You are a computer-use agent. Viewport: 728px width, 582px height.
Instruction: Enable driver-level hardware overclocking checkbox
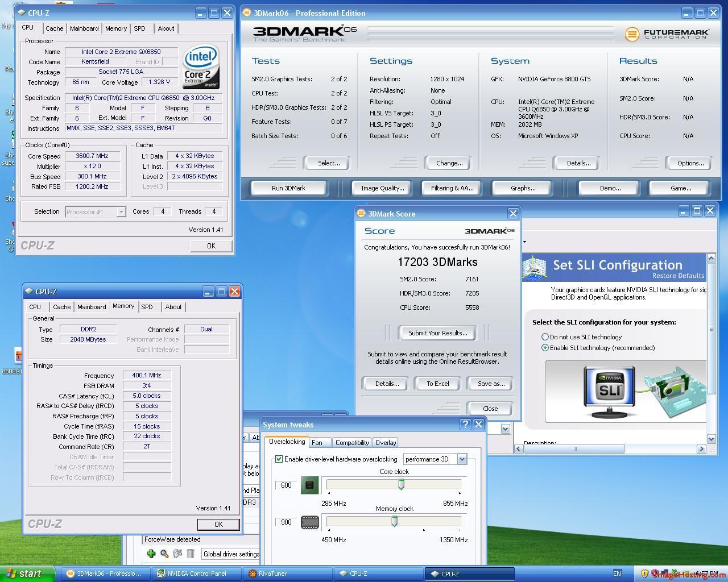tap(279, 459)
